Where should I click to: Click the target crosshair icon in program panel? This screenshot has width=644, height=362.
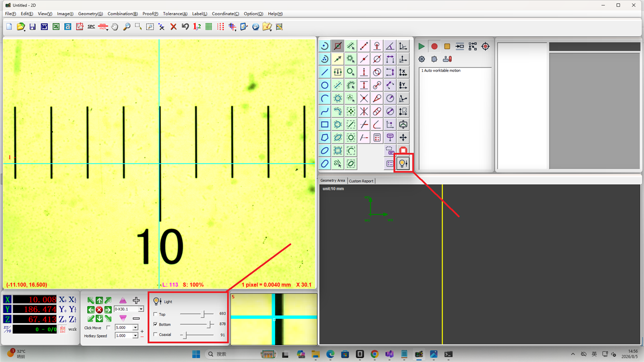(x=485, y=46)
